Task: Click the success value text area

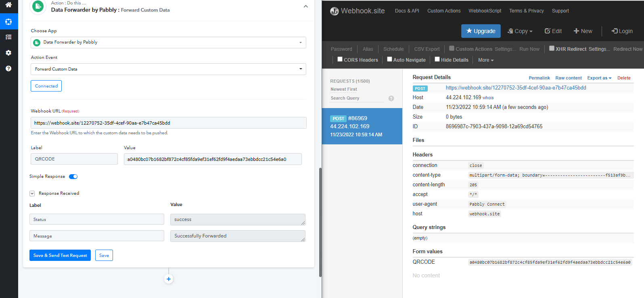Action: coord(238,219)
